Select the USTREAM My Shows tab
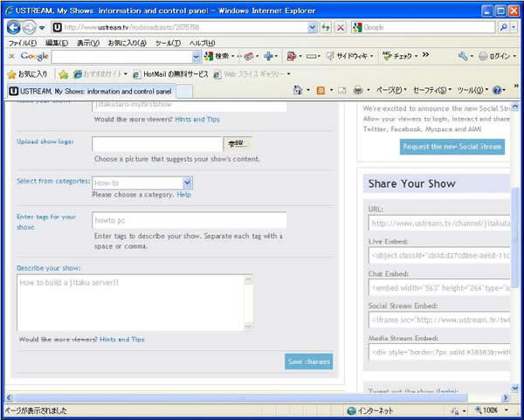 91,91
